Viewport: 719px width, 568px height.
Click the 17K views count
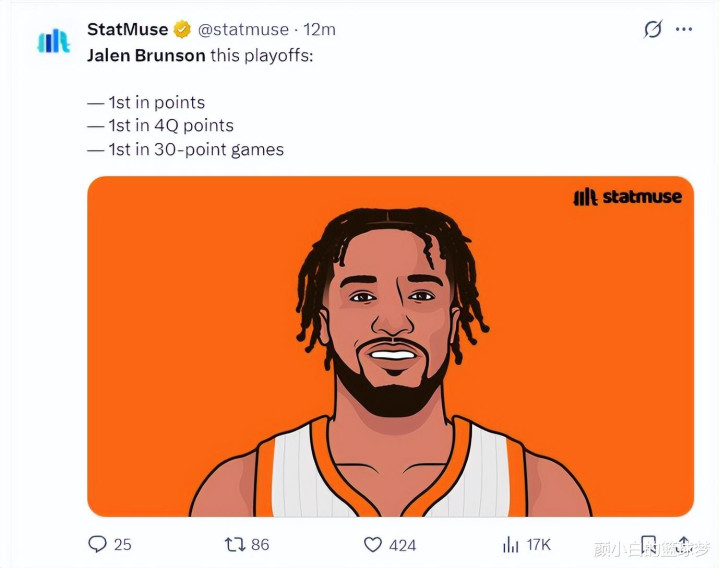tap(538, 544)
